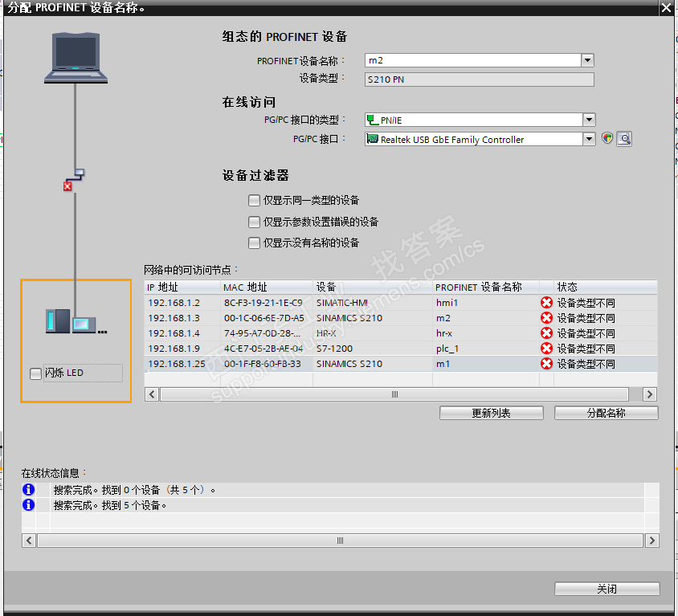
Task: Click the device type field S210 PN
Action: pos(479,80)
